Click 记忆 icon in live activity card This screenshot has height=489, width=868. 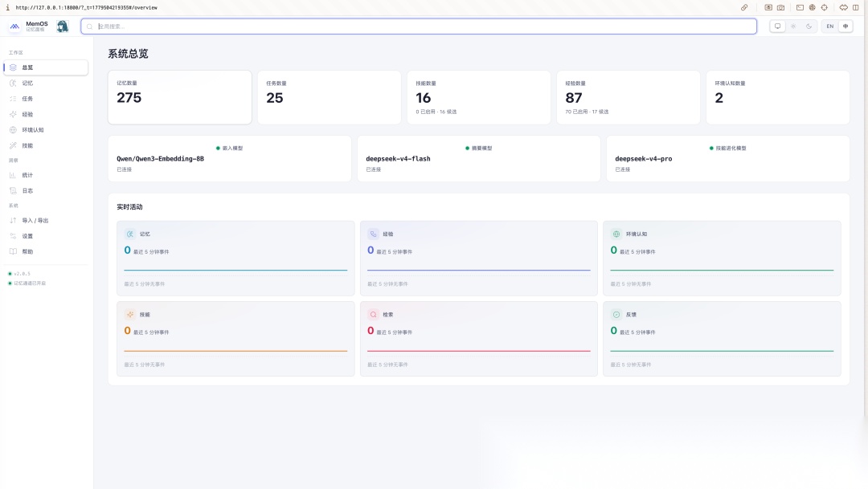(130, 234)
